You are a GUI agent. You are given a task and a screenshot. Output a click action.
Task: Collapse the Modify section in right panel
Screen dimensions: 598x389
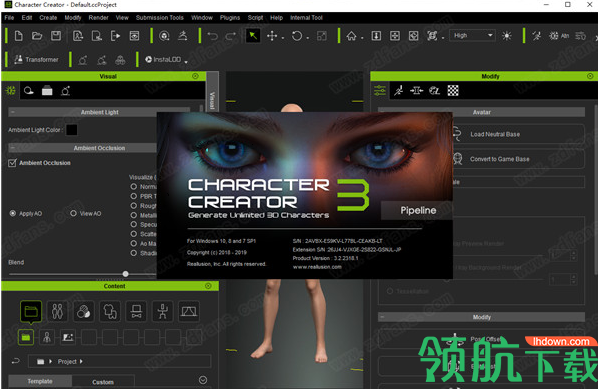point(382,317)
